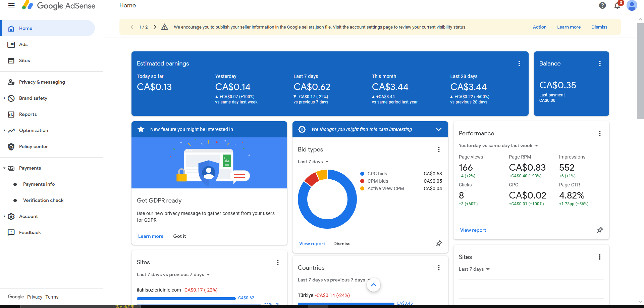Viewport: 644px width, 308px height.
Task: Open Balance card options menu
Action: tap(600, 63)
